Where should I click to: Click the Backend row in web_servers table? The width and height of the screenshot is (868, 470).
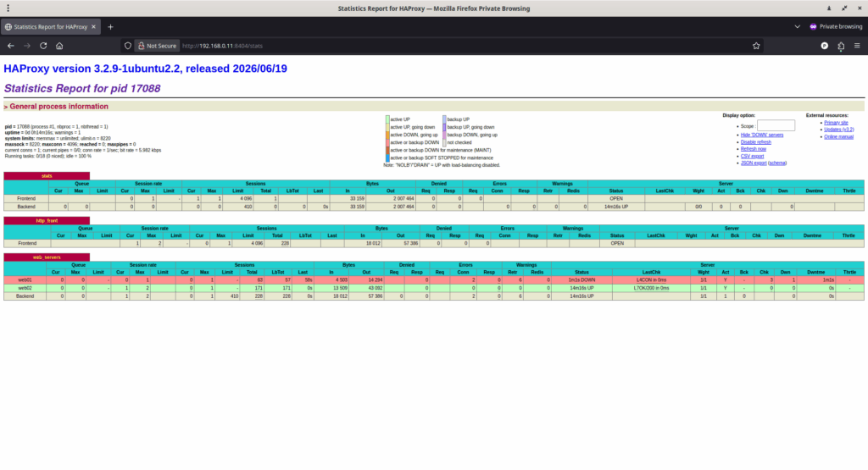point(434,296)
